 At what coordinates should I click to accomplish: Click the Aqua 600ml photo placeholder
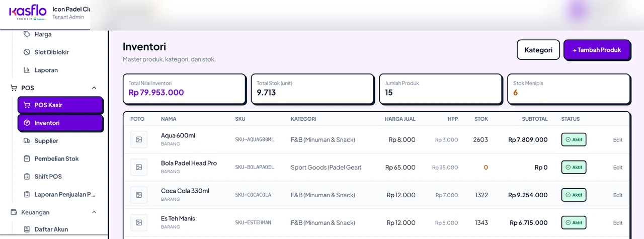139,139
